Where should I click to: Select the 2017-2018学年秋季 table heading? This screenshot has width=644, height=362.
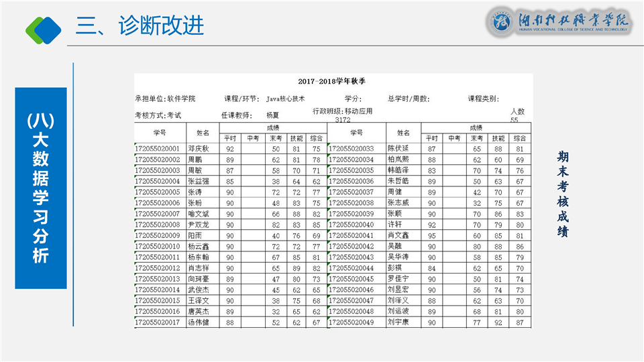pyautogui.click(x=332, y=81)
